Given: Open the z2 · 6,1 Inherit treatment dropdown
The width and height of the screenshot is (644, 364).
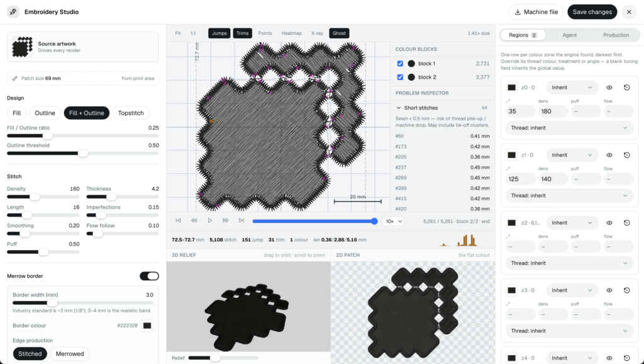Looking at the screenshot, I should click(x=572, y=223).
